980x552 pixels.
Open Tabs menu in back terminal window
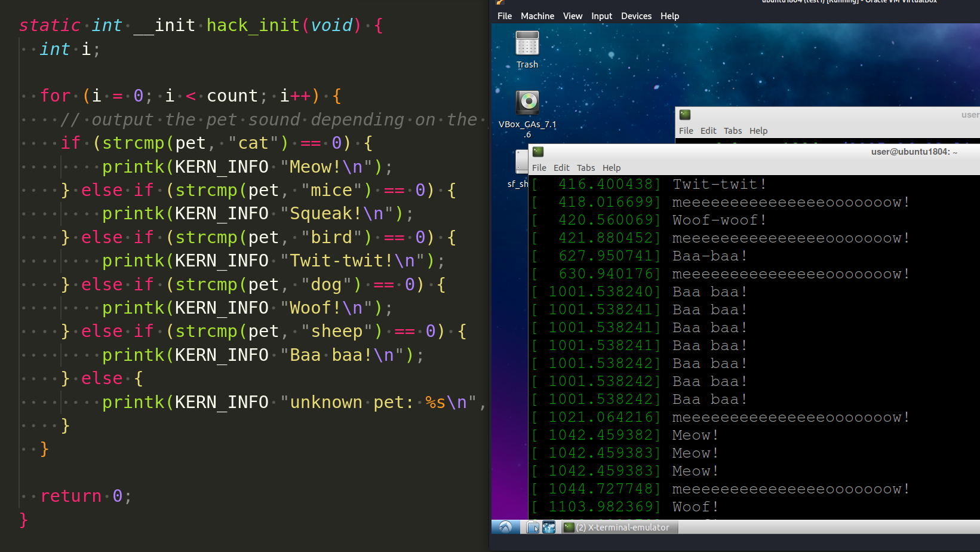[733, 131]
